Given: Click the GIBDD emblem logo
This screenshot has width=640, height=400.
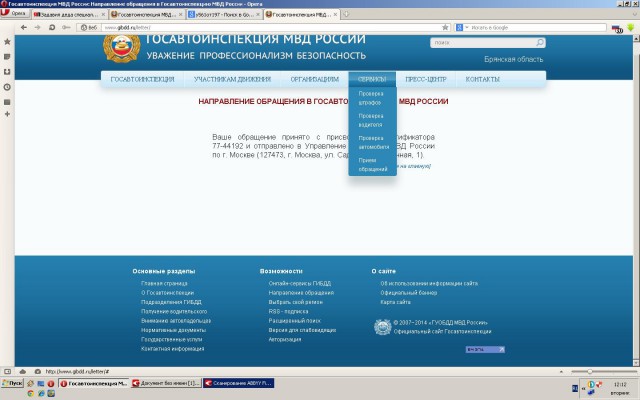Looking at the screenshot, I should pyautogui.click(x=122, y=48).
